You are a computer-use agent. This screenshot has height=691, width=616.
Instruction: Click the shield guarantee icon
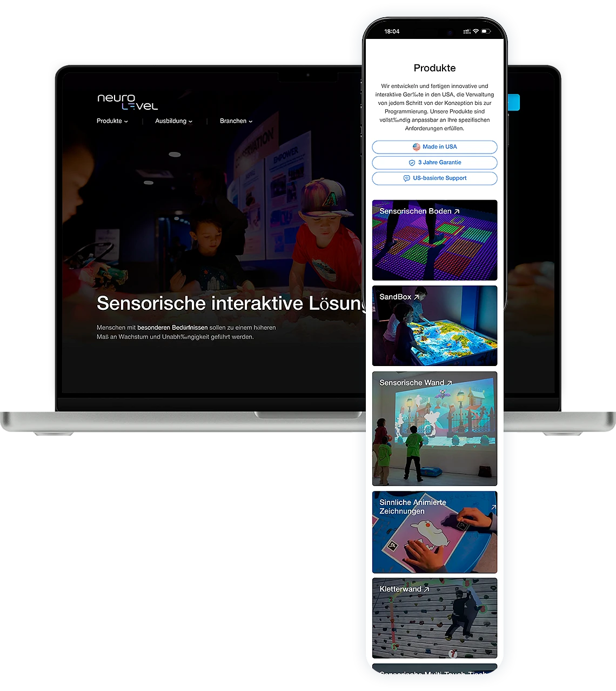pyautogui.click(x=412, y=163)
